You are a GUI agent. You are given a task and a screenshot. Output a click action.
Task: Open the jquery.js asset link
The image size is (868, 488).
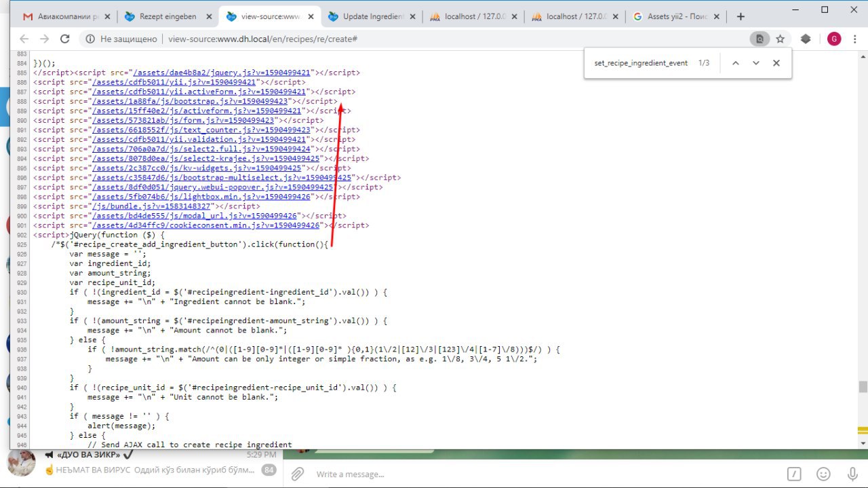point(222,73)
